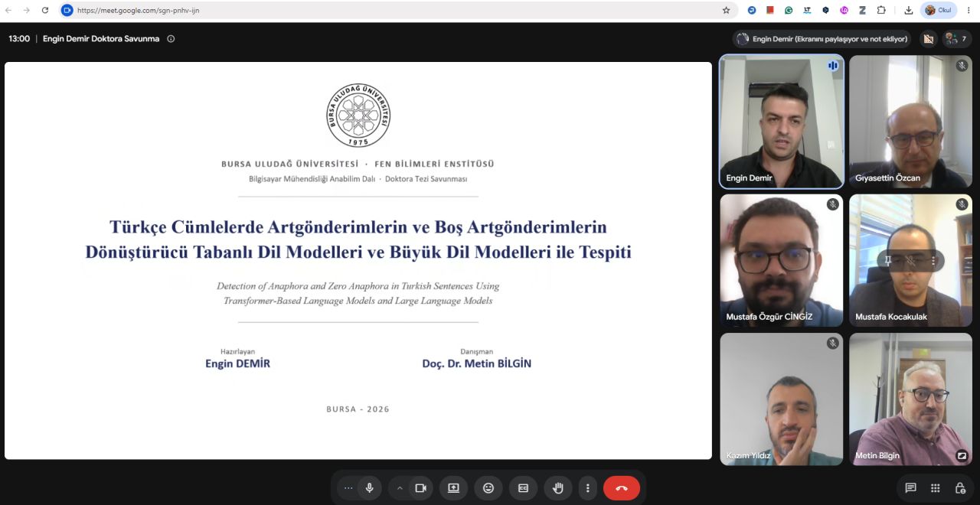Click Mustafa Özgür CİNGİZ's muted microphone icon

click(832, 204)
